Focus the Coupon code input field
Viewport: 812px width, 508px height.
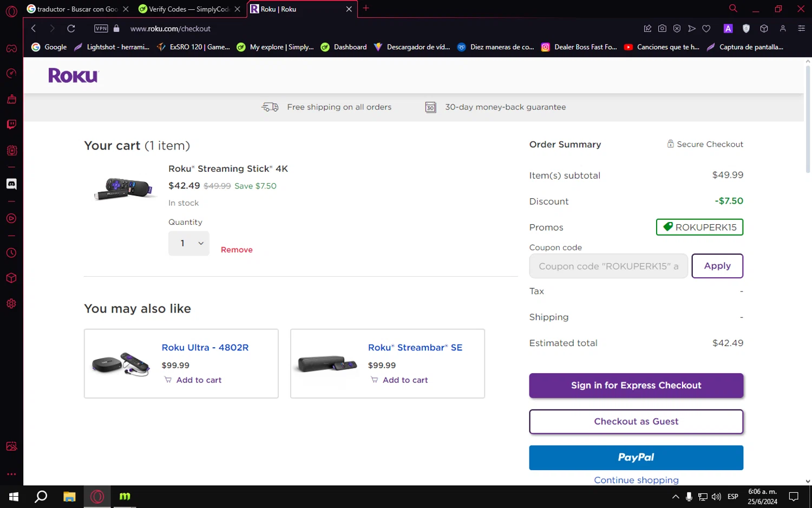(608, 266)
